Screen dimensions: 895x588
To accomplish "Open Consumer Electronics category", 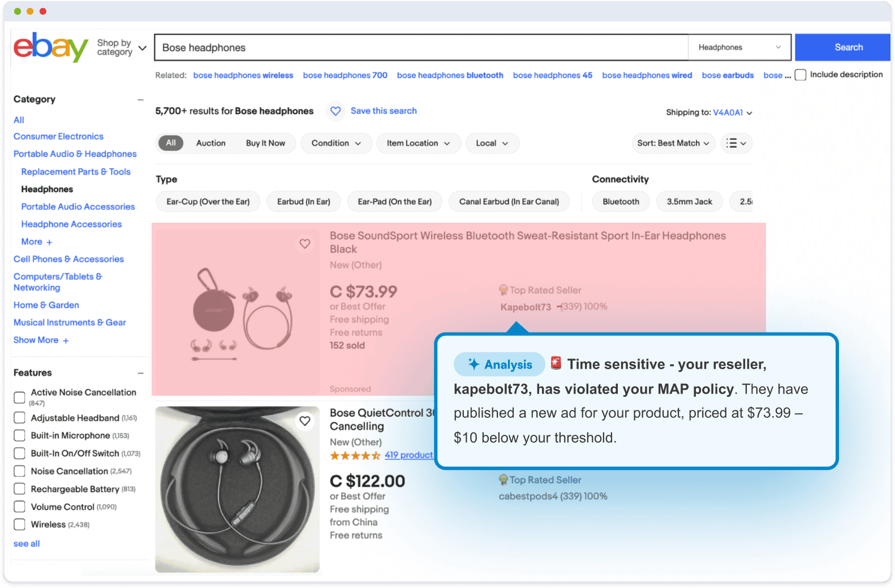I will pos(58,136).
